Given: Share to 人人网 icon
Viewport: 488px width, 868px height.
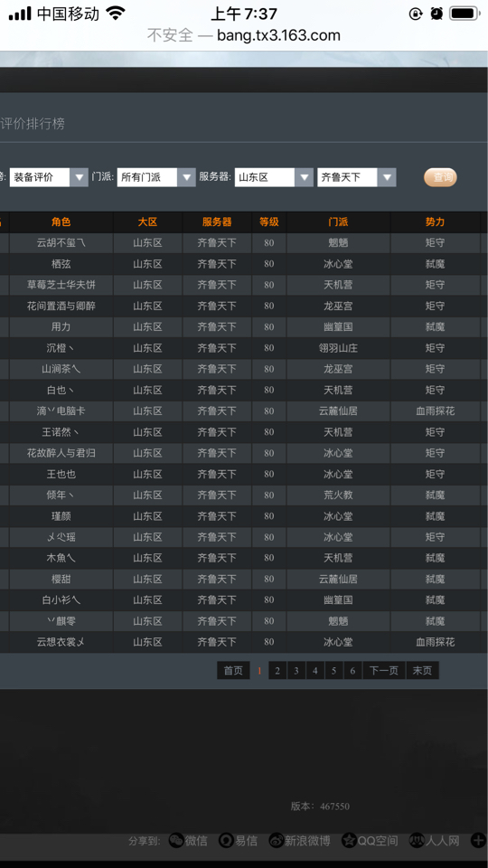Looking at the screenshot, I should (x=417, y=840).
